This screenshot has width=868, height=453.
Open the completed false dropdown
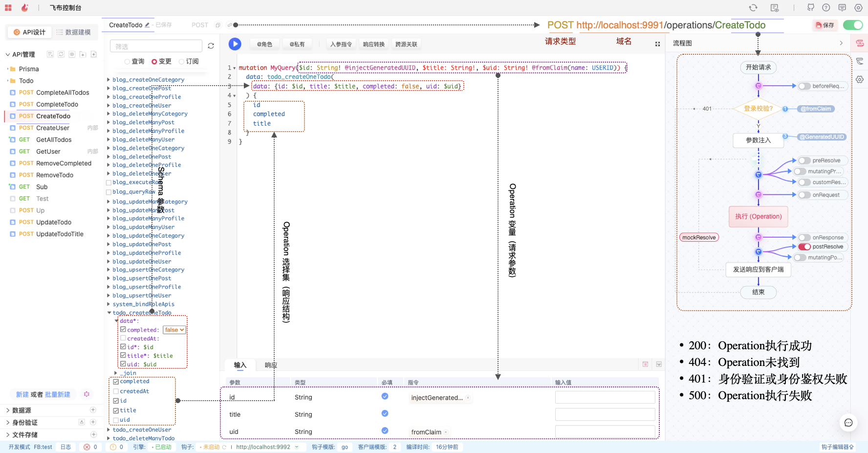coord(174,330)
